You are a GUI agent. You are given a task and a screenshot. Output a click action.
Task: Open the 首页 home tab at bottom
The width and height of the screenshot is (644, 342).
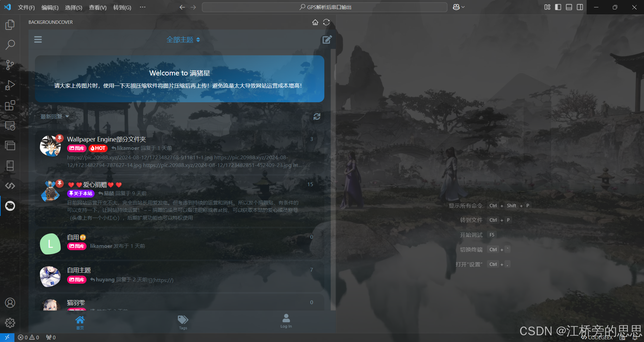click(x=80, y=323)
